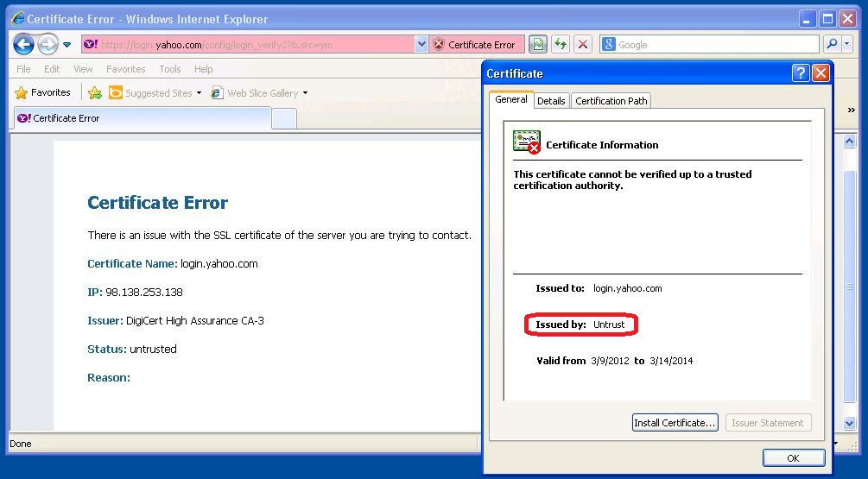This screenshot has width=868, height=479.
Task: Click the Status untrusted text
Action: coord(132,349)
